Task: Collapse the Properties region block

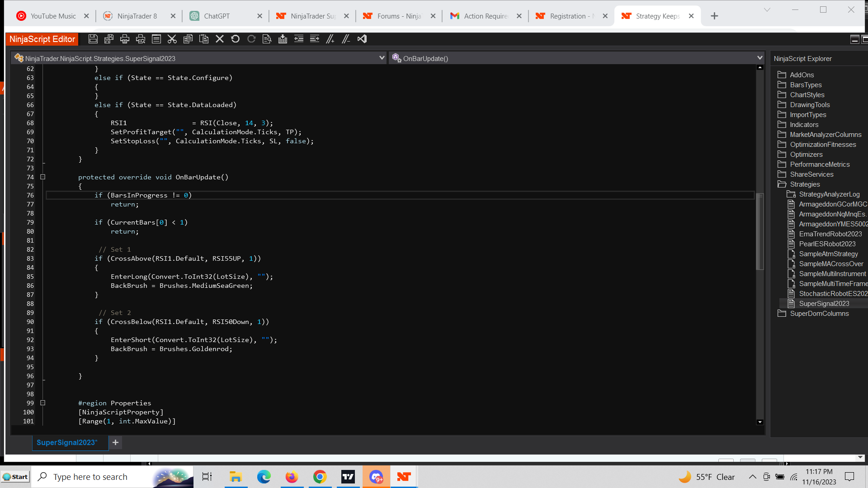Action: pyautogui.click(x=43, y=403)
